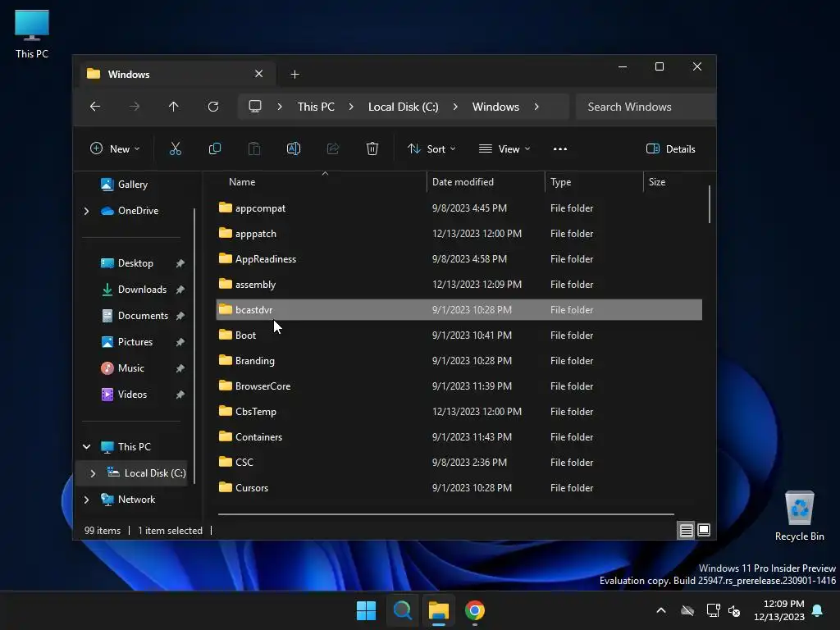
Task: Expand the OneDrive tree node
Action: coord(87,211)
